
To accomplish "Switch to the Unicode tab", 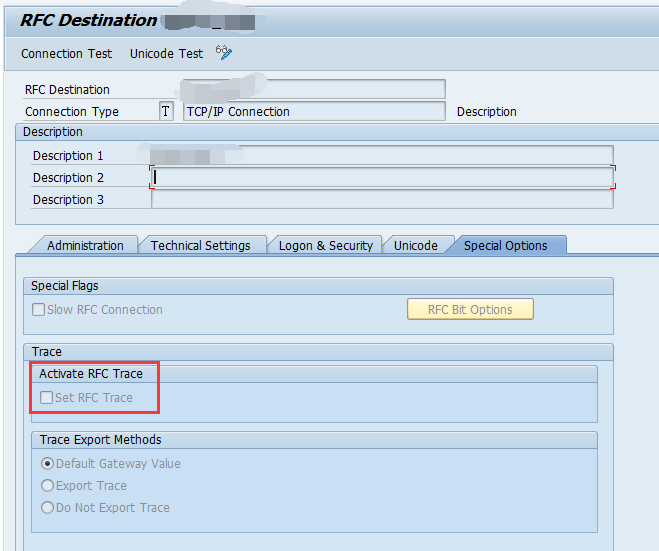I will (x=416, y=245).
